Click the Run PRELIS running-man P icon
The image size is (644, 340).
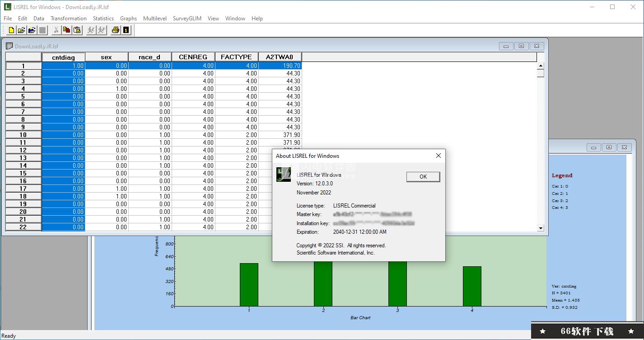[101, 30]
